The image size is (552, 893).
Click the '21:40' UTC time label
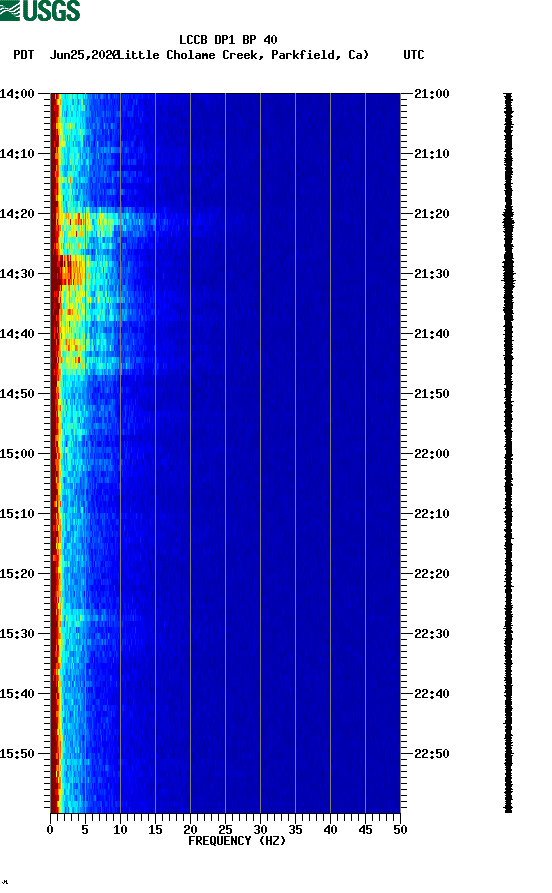tap(432, 333)
